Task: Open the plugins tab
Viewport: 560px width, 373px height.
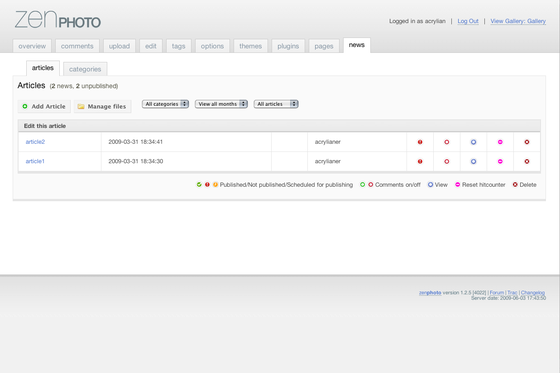Action: [288, 46]
